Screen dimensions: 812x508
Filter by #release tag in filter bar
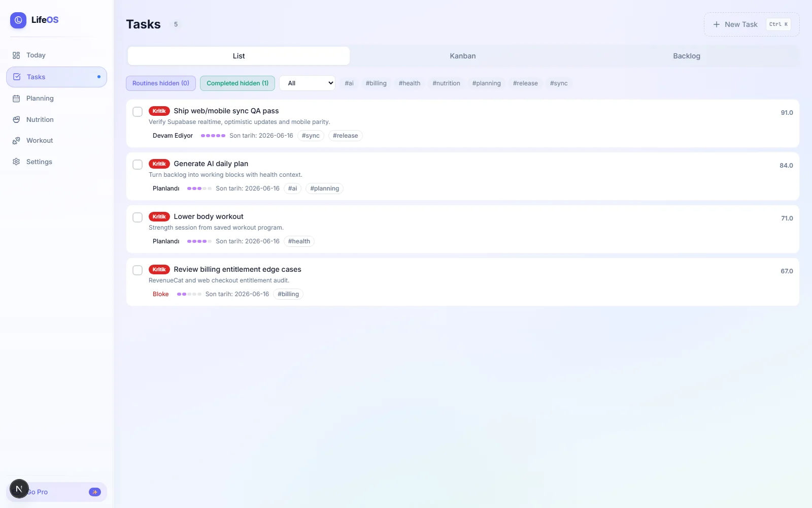[525, 83]
